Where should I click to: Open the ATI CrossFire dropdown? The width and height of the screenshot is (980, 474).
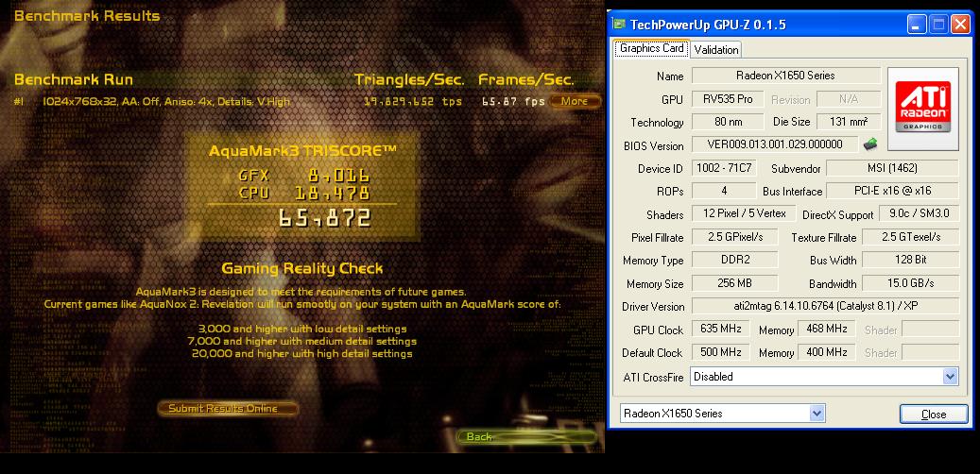(950, 377)
